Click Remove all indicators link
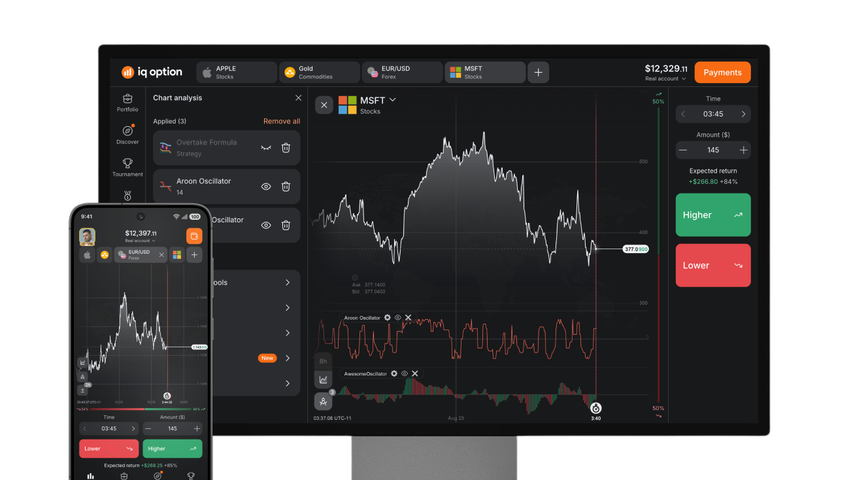The width and height of the screenshot is (868, 480). [x=282, y=122]
